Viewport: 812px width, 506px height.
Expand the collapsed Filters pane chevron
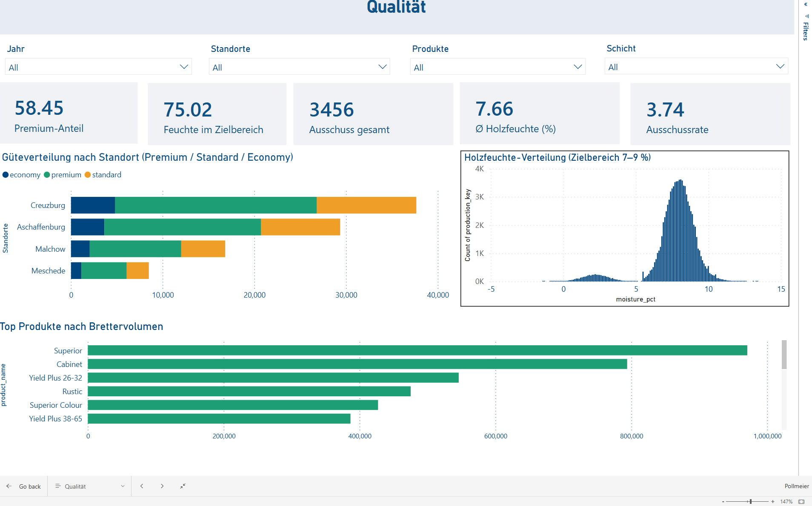pyautogui.click(x=806, y=5)
